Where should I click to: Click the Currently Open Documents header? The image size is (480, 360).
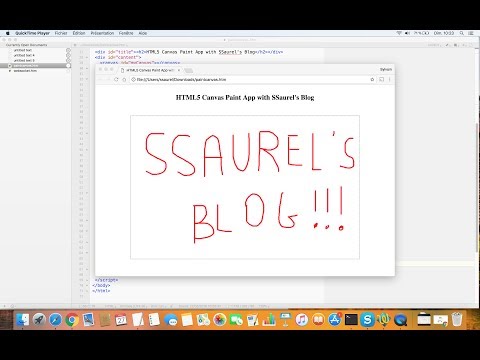pos(26,45)
